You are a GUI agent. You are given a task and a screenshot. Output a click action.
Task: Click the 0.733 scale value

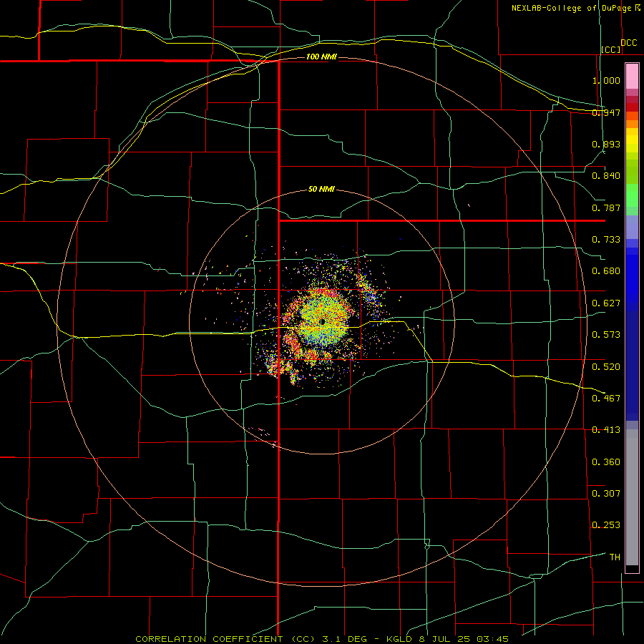click(x=606, y=240)
